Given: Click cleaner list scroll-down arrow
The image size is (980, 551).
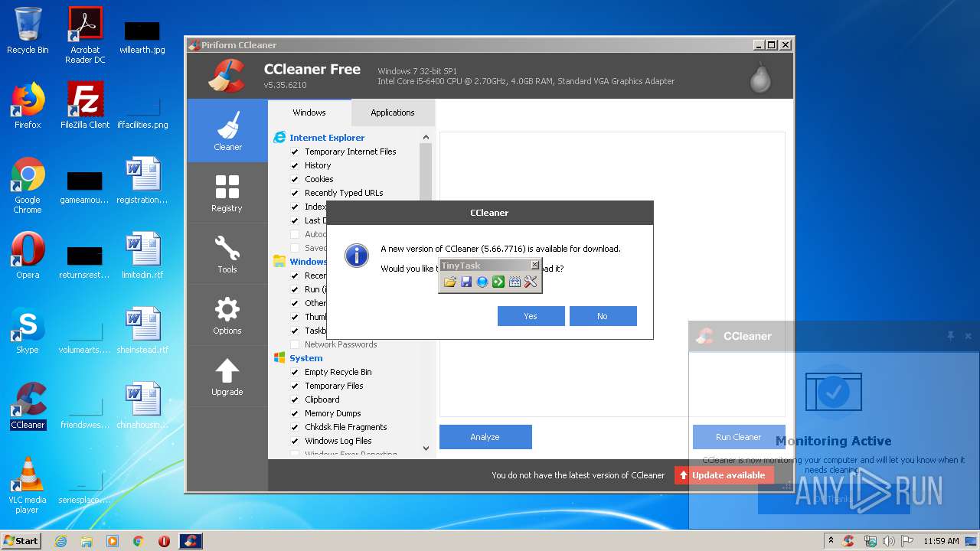Looking at the screenshot, I should click(426, 448).
